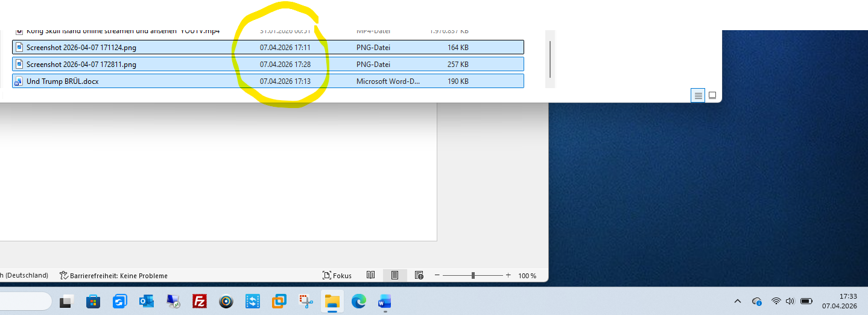The height and width of the screenshot is (315, 868).
Task: Switch to Microsoft Edge in taskbar
Action: [359, 301]
